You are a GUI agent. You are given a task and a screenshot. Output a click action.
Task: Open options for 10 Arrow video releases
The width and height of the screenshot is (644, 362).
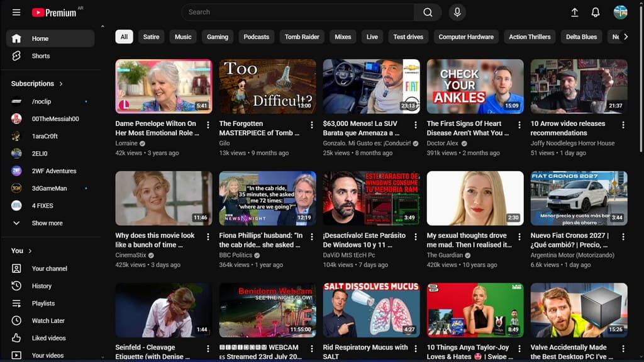tap(623, 125)
